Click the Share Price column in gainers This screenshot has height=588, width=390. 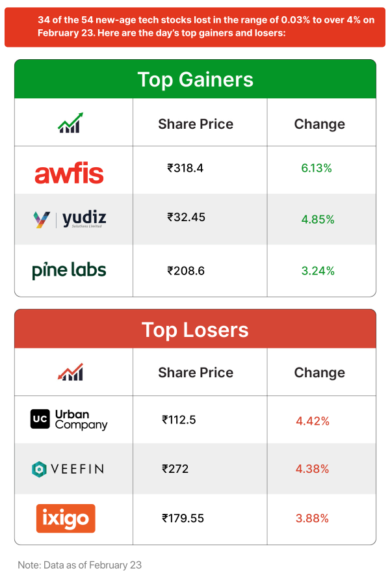196,124
